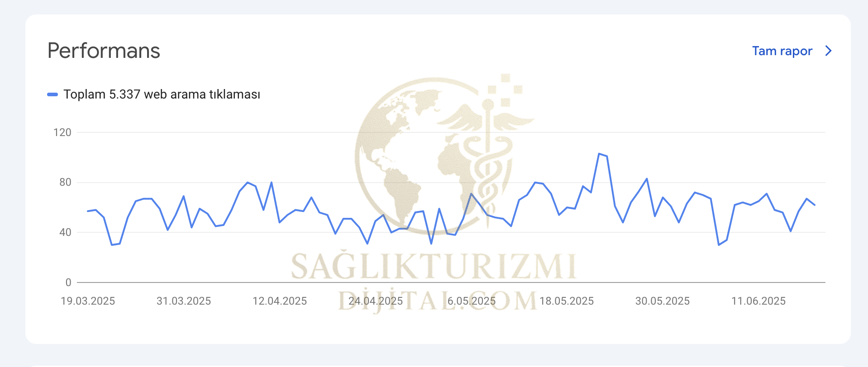Click the blue legend swatch for clicks
The image size is (868, 367).
(x=52, y=94)
